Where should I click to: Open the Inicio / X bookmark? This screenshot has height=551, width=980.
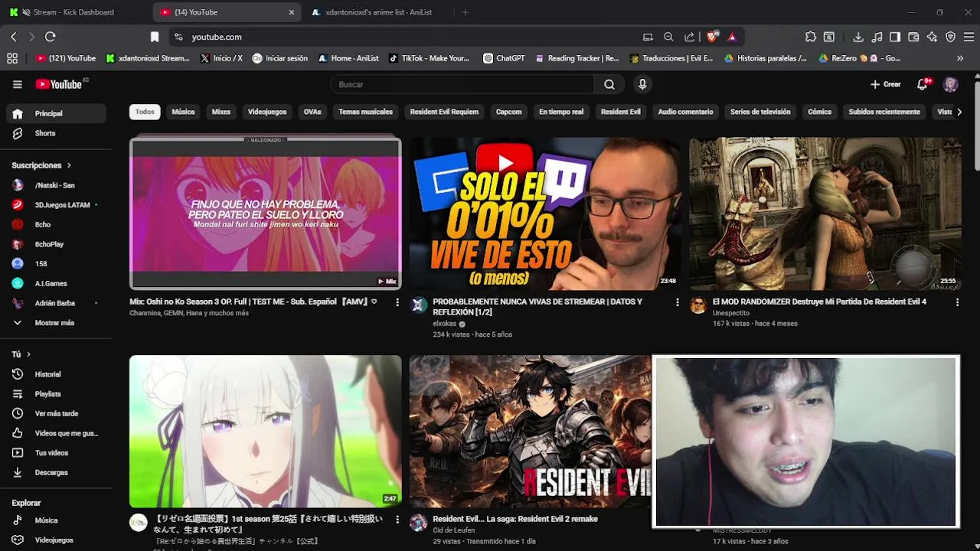coord(221,58)
